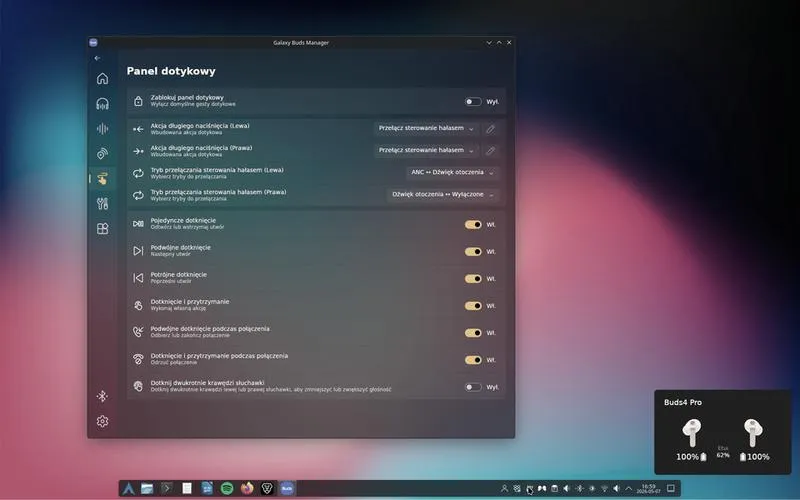800x500 pixels.
Task: Enable Zablokuj panel dotykowy toggle
Action: 473,102
